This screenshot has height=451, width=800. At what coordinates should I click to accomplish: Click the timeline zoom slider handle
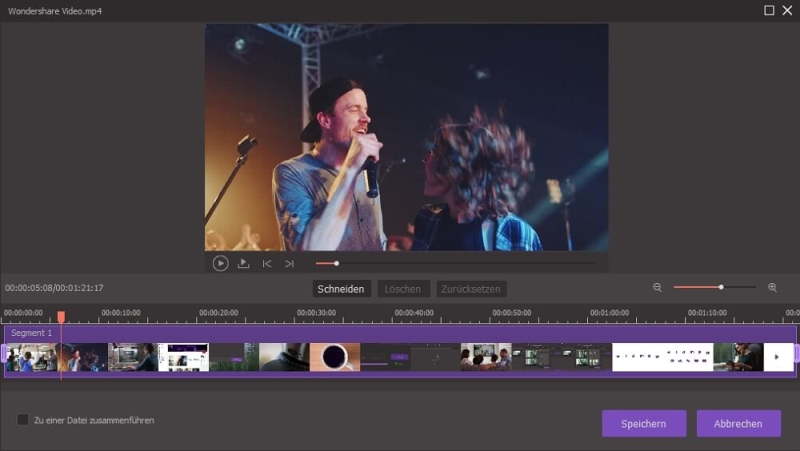(x=721, y=288)
